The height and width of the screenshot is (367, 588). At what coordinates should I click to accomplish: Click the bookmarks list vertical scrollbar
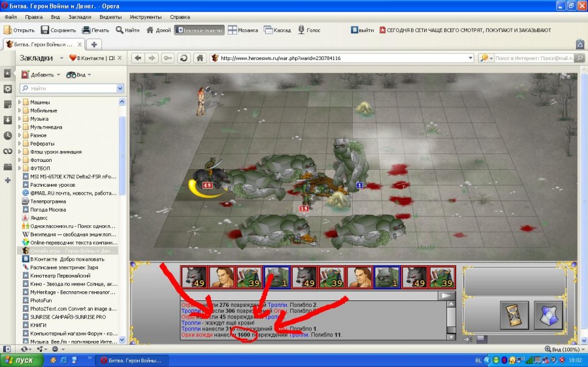click(x=122, y=155)
